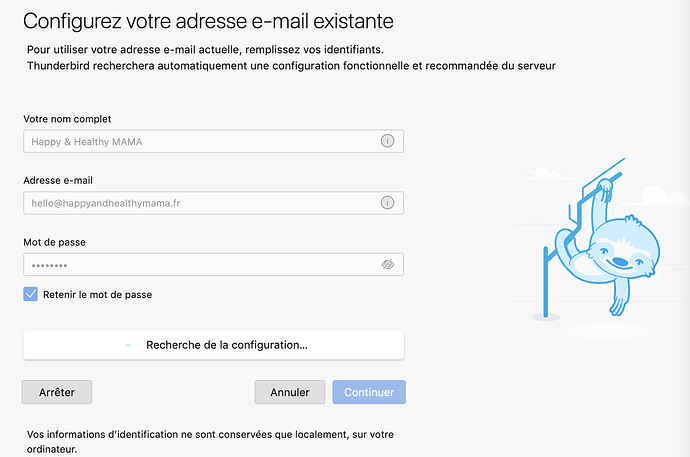Click the Thunderbird automatic configuration description text
The height and width of the screenshot is (457, 690).
tap(291, 66)
